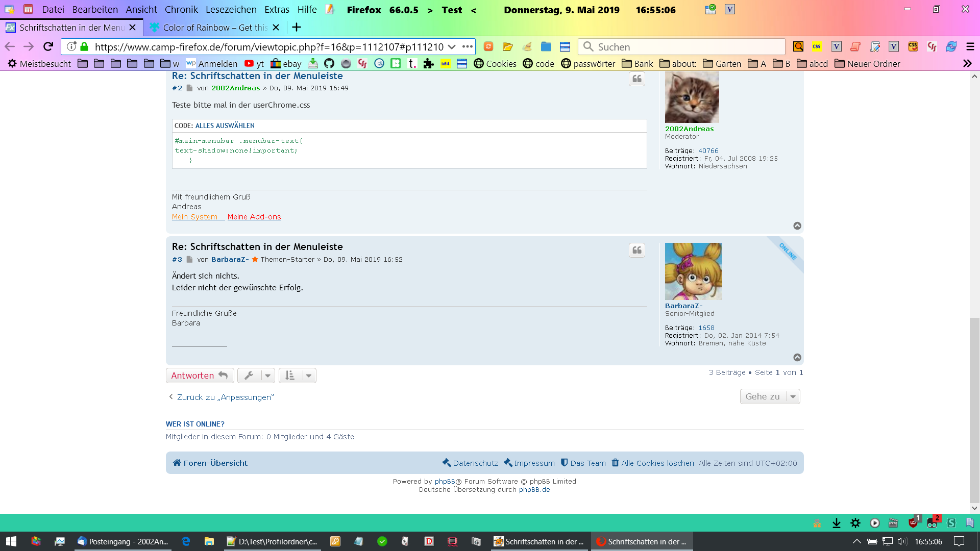The height and width of the screenshot is (551, 980).
Task: Reload the page with the refresh icon
Action: pos(48,46)
